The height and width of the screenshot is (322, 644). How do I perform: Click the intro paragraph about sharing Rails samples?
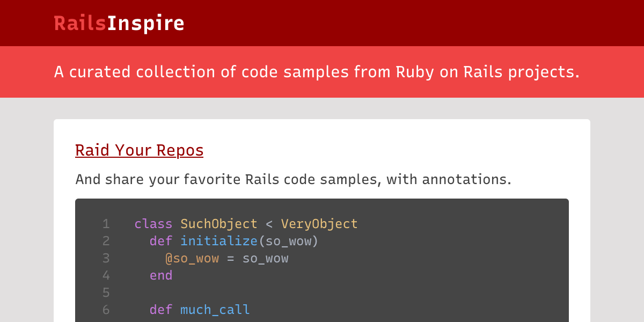point(294,179)
